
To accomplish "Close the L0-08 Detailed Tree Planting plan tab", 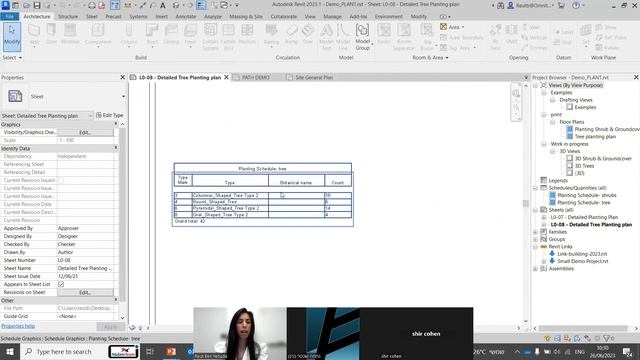I will (227, 77).
